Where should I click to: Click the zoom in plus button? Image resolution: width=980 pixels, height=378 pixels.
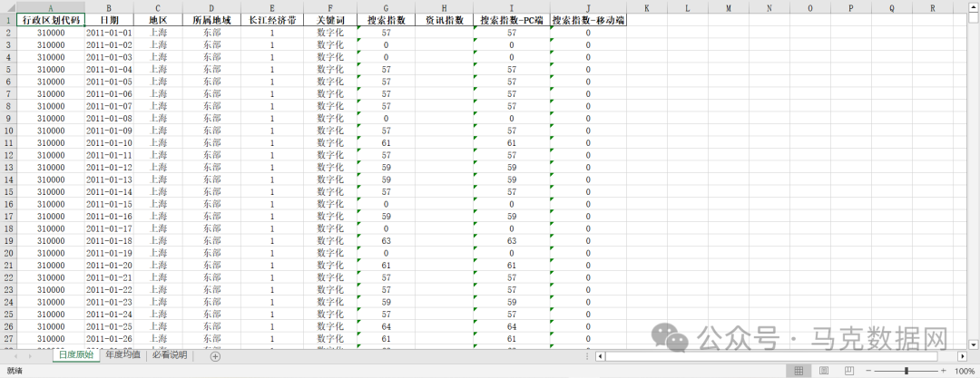click(944, 371)
